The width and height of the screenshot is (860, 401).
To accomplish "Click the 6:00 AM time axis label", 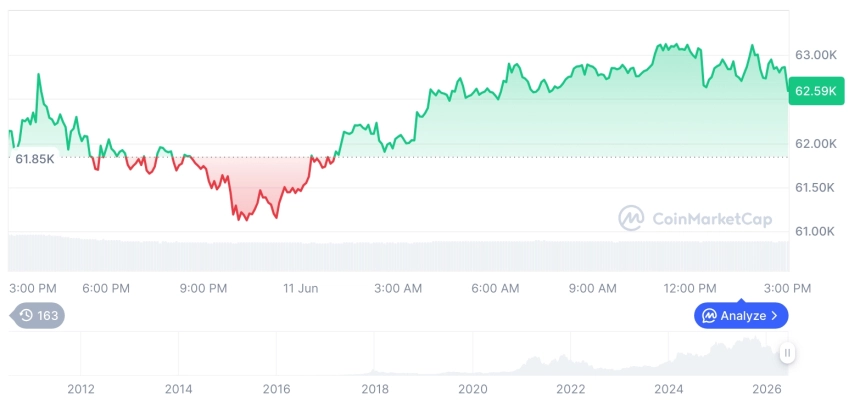I will coord(495,289).
